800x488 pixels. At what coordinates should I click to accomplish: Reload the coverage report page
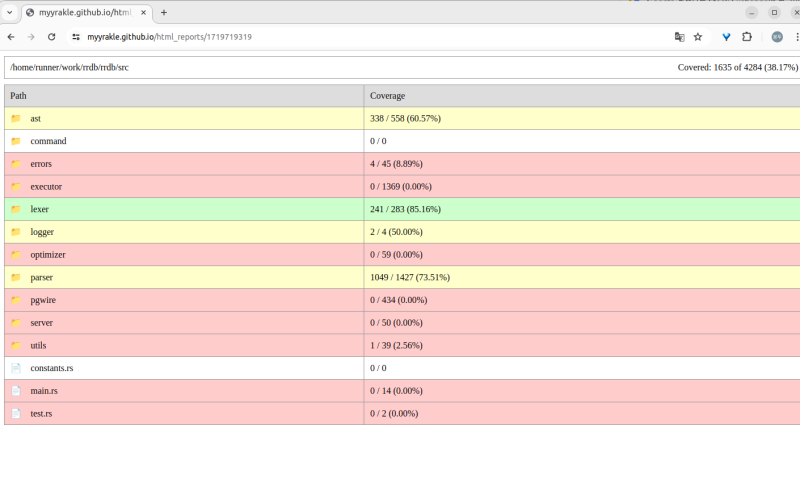51,36
